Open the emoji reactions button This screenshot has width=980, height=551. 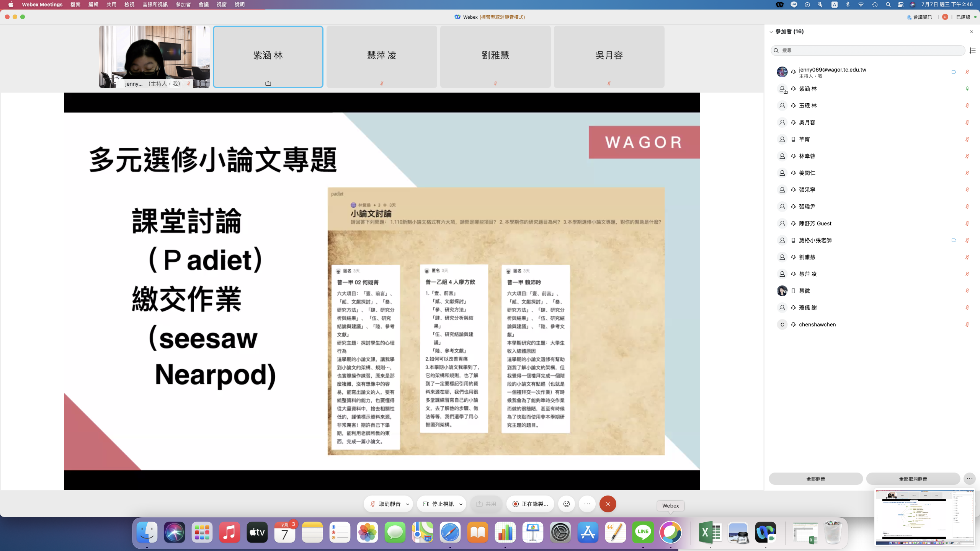click(x=567, y=504)
